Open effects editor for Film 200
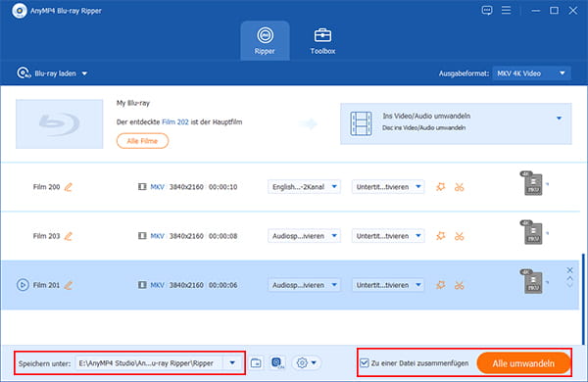 click(441, 187)
